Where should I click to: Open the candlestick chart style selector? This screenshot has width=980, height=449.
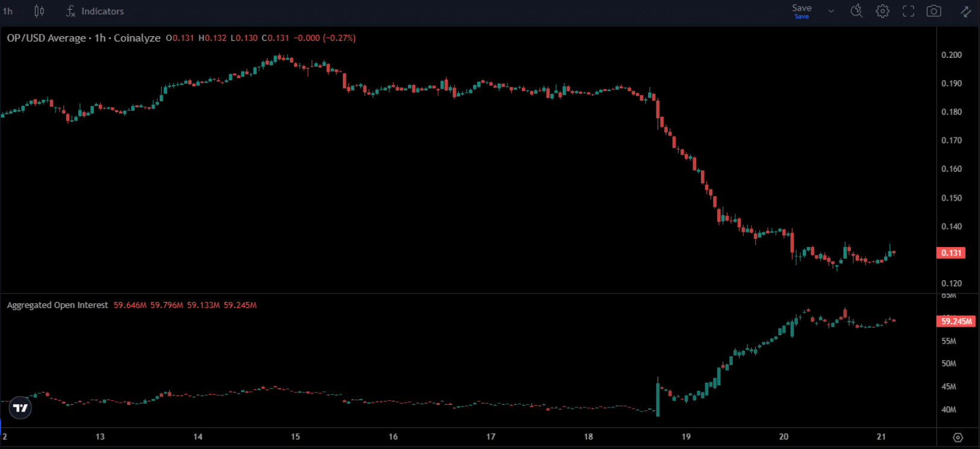pos(39,11)
